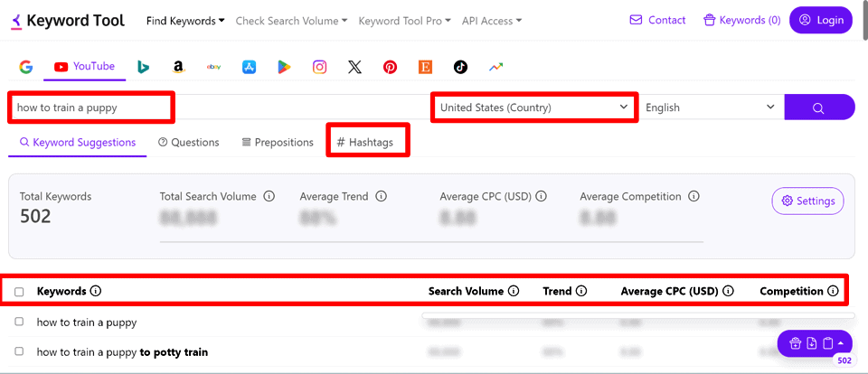Select the Bing source icon
Screen dimensions: 868x374
tap(144, 67)
